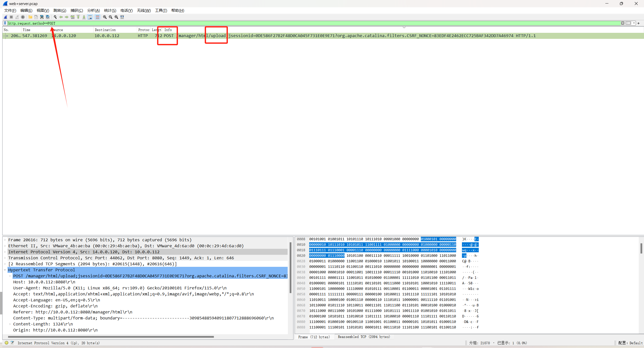Image resolution: width=644 pixels, height=348 pixels.
Task: Toggle auto-scroll to last packet
Action: coord(90,17)
